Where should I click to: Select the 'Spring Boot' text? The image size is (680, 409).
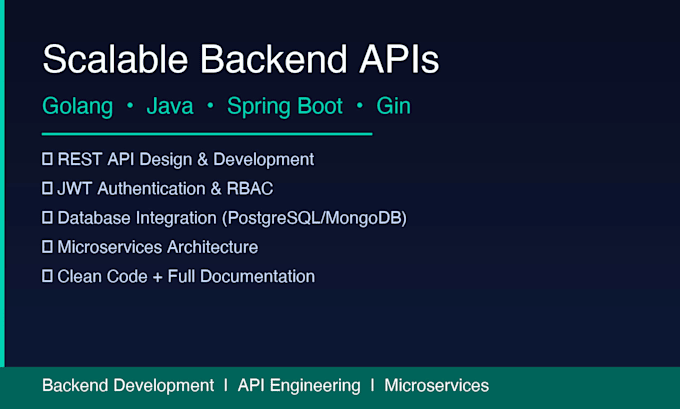pyautogui.click(x=285, y=107)
